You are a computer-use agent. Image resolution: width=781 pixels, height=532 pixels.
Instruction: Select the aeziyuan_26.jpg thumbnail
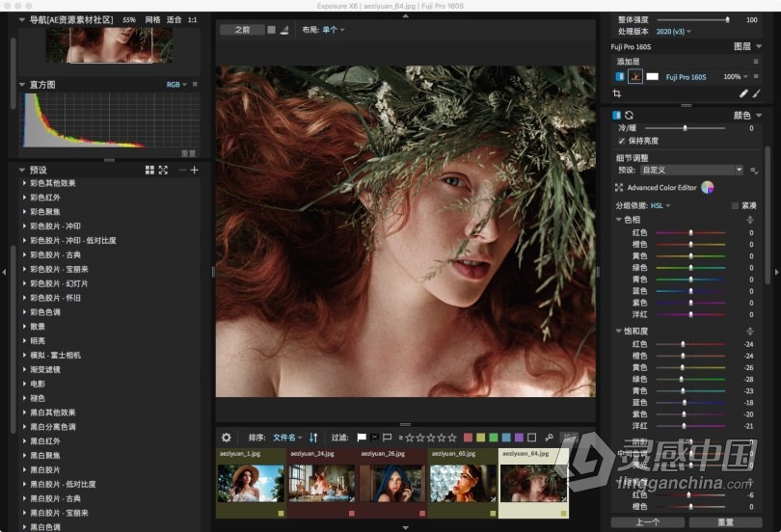392,483
